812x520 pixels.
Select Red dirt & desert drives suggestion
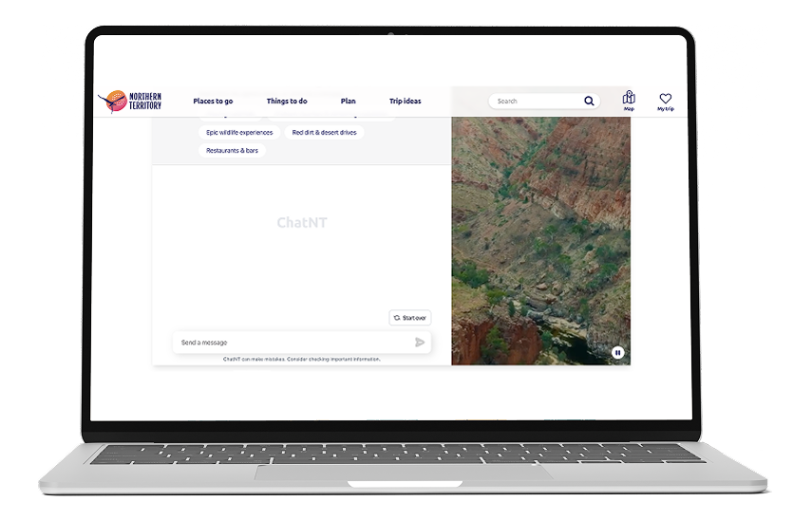[x=324, y=133]
